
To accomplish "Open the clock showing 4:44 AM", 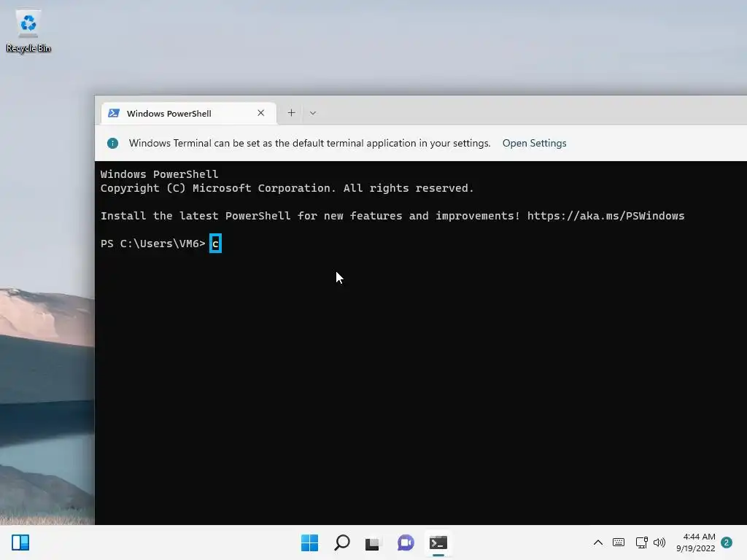I will [x=695, y=542].
